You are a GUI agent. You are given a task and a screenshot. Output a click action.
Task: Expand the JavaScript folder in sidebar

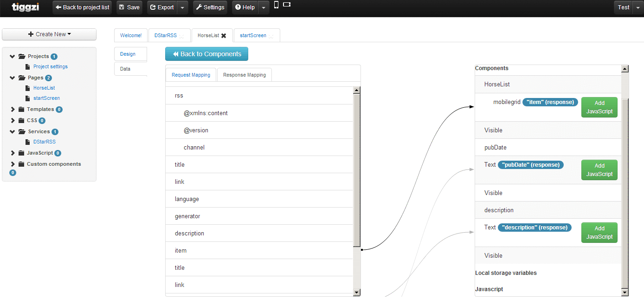13,153
